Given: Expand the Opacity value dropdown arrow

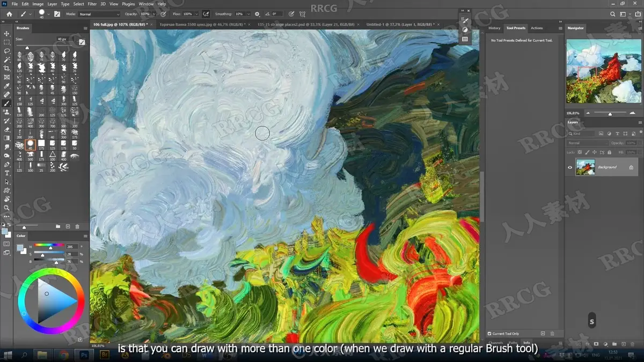Looking at the screenshot, I should [x=153, y=14].
